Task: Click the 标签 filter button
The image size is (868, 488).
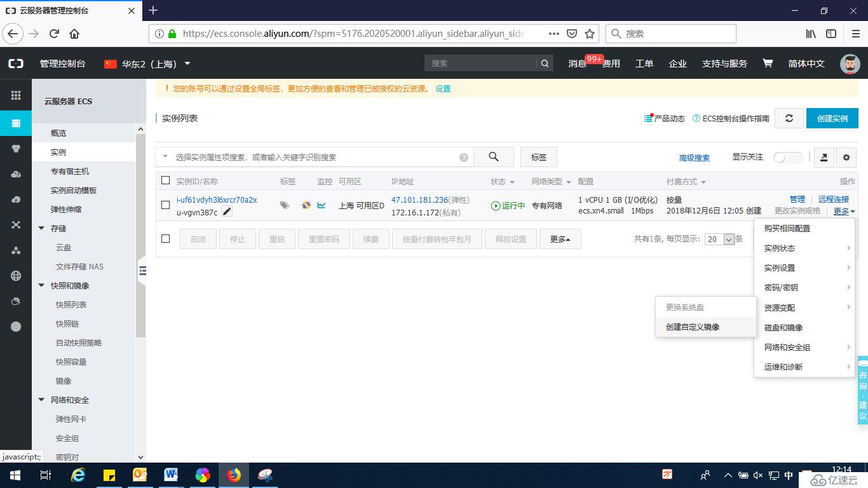Action: click(539, 157)
